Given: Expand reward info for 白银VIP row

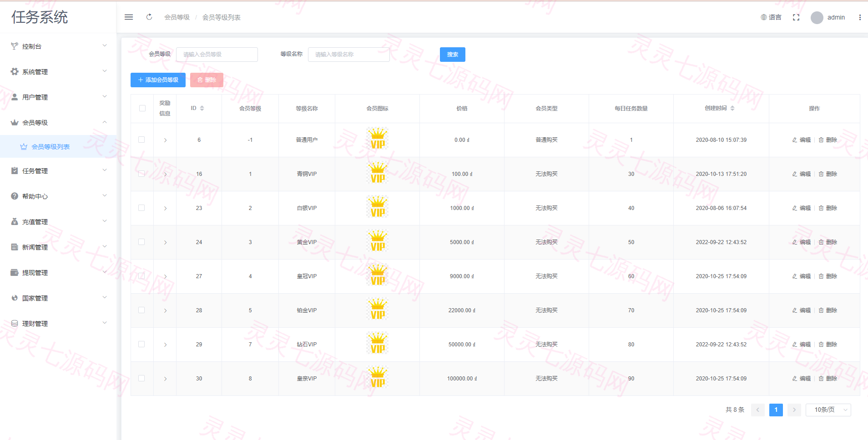Looking at the screenshot, I should [165, 208].
